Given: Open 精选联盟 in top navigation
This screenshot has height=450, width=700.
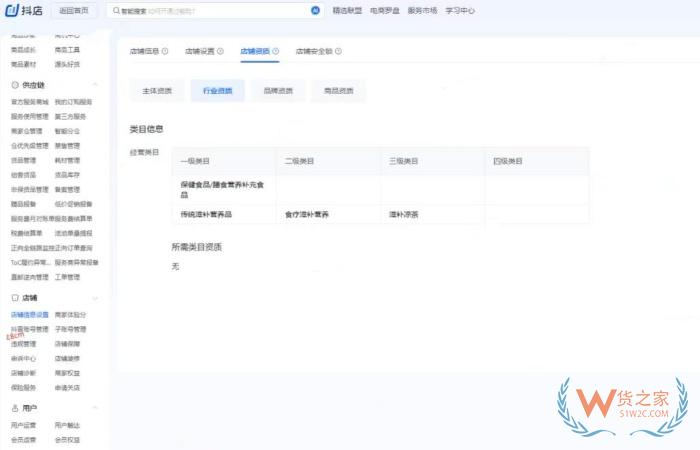Looking at the screenshot, I should coord(347,10).
